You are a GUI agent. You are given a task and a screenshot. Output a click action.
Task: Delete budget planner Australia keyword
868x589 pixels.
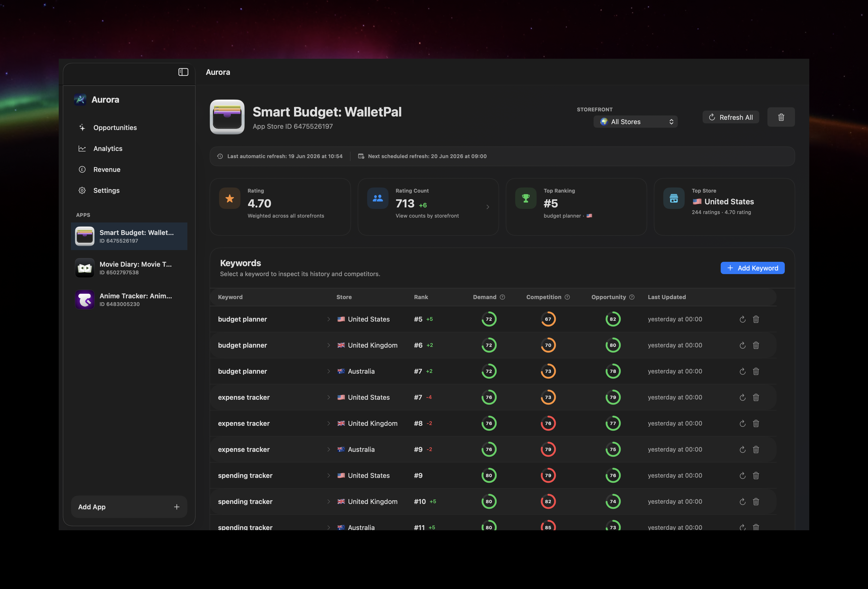click(756, 371)
